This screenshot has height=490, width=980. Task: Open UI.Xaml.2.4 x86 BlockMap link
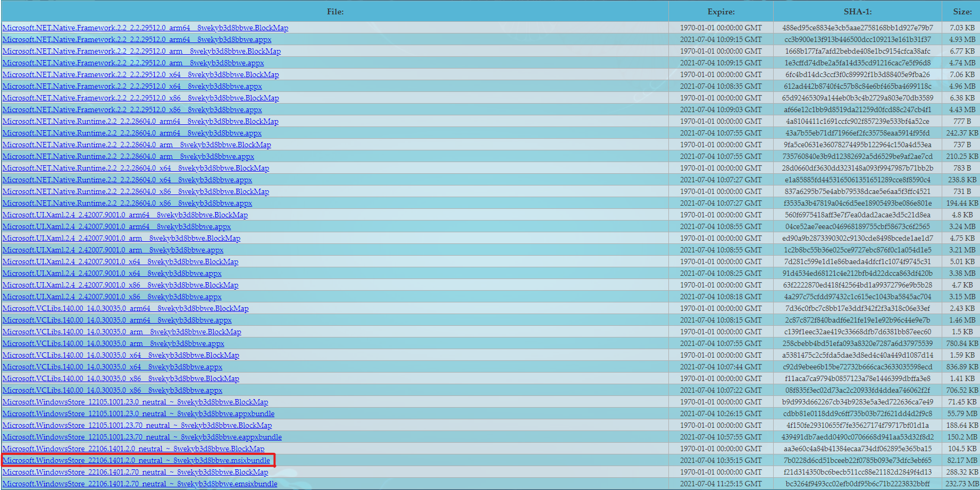pos(120,285)
